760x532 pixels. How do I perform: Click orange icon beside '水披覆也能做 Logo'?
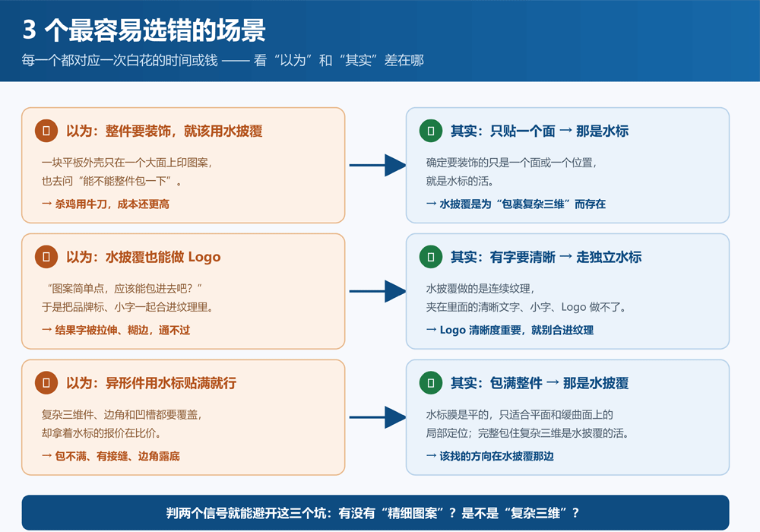[46, 257]
